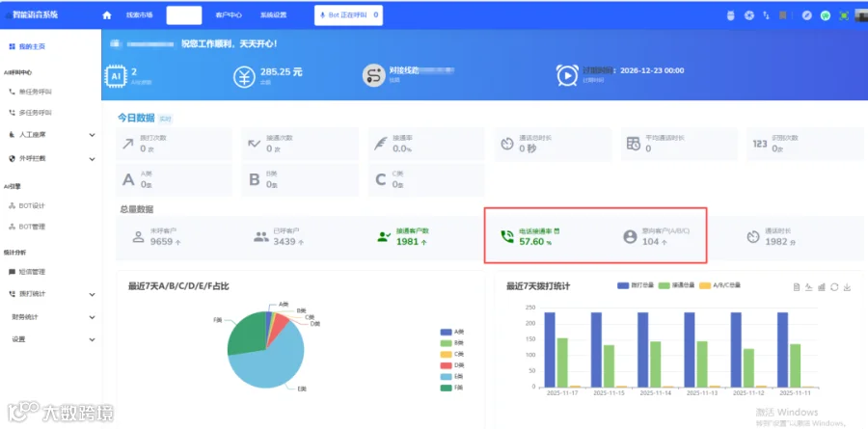Viewport: 868px width, 429px height.
Task: Click the B类 today card
Action: [x=300, y=180]
